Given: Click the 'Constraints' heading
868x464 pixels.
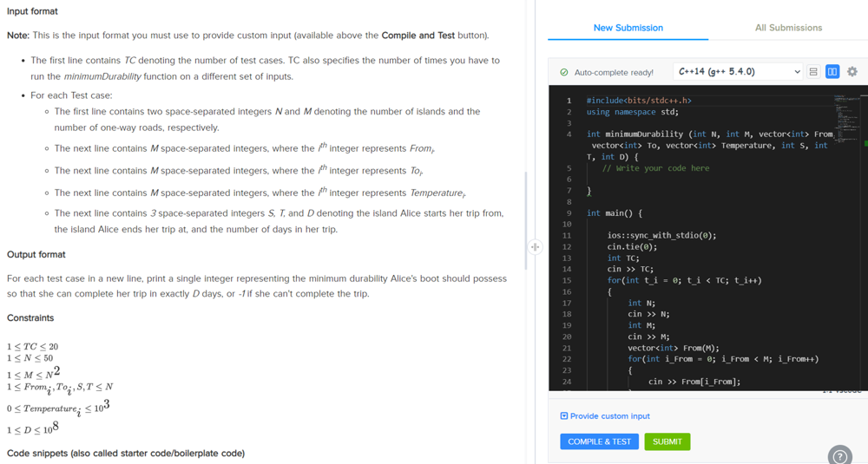Looking at the screenshot, I should click(30, 318).
